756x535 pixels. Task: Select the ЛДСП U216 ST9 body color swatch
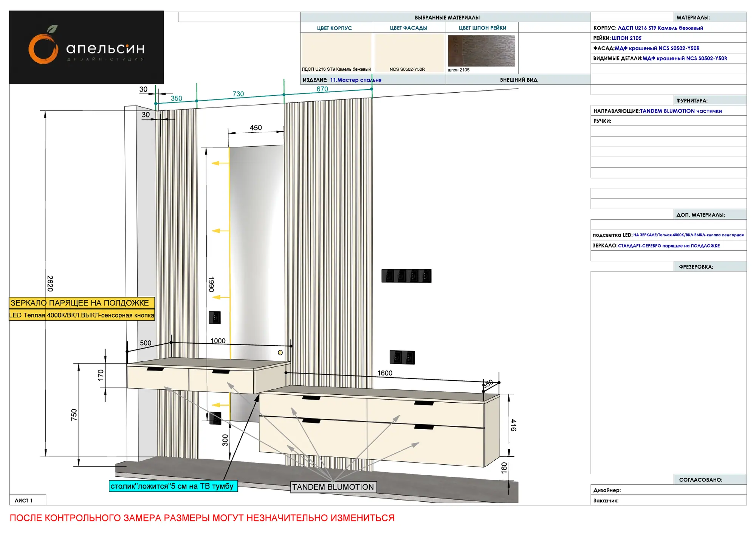(336, 53)
